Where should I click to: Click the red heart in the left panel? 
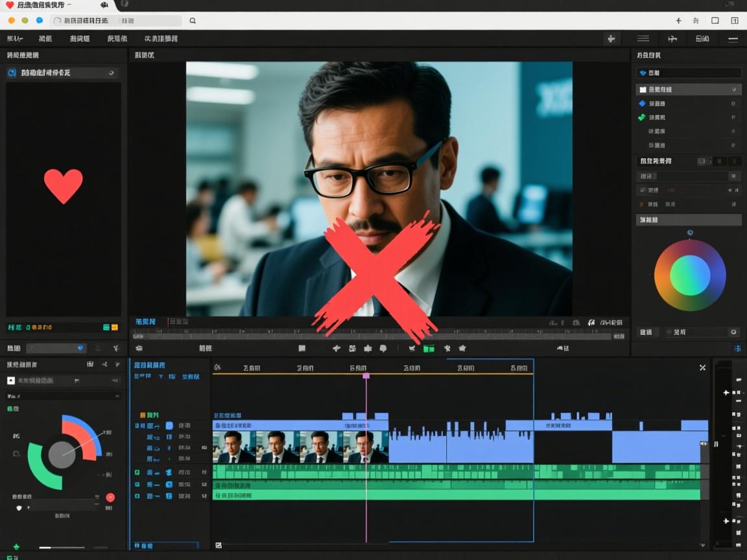tap(63, 185)
